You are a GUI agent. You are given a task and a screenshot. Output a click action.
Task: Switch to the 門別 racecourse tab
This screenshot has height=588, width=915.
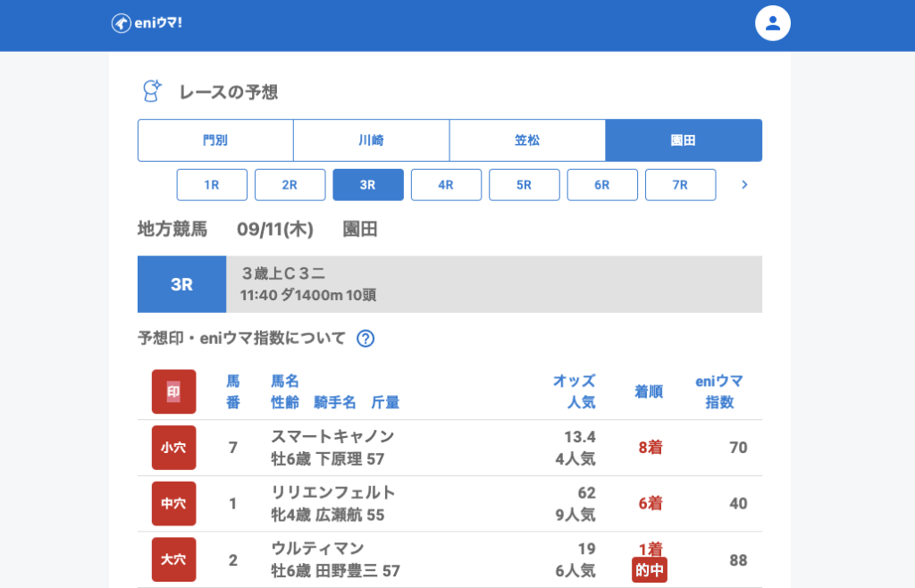215,140
